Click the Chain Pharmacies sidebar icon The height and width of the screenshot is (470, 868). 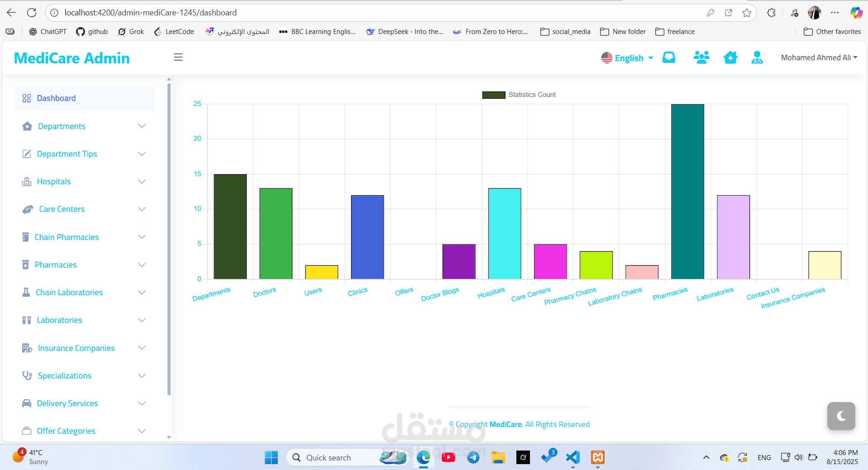25,237
